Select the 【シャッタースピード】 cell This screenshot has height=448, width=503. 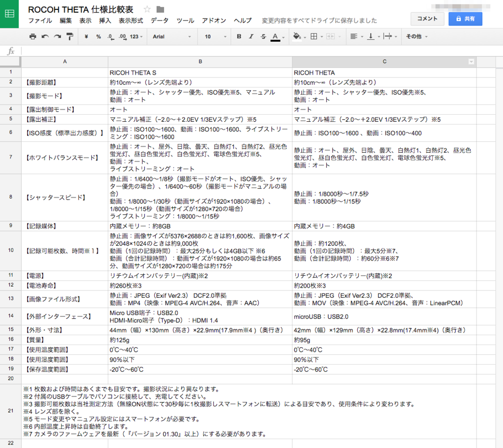pyautogui.click(x=65, y=197)
